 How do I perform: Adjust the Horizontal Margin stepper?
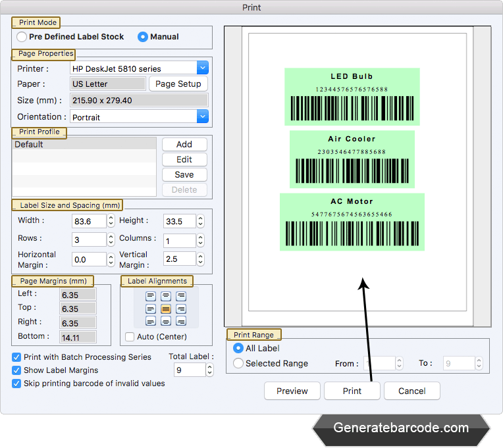coord(111,259)
